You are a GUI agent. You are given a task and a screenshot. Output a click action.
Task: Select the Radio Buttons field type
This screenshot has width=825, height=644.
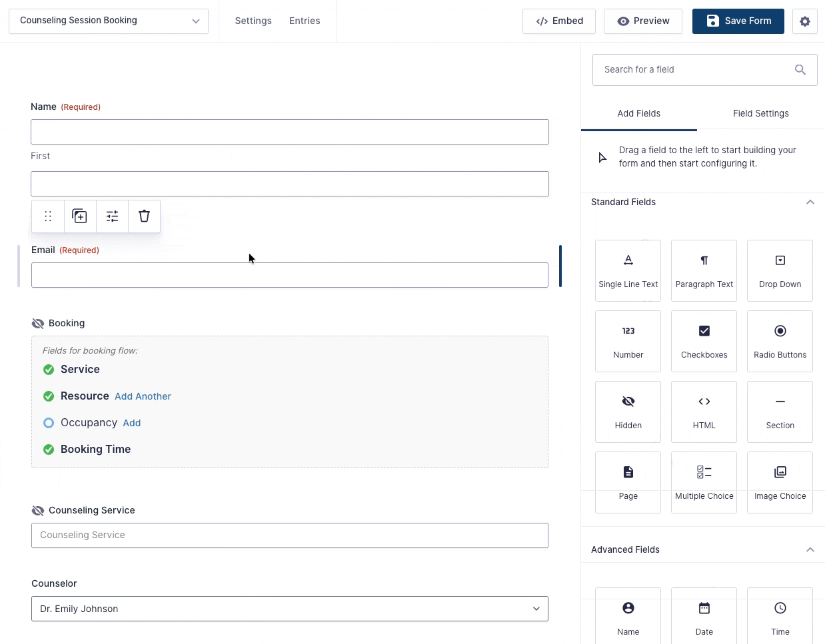coord(780,341)
